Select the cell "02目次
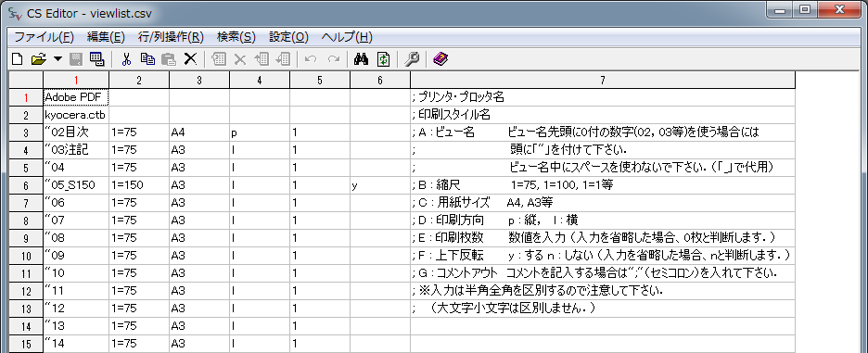The width and height of the screenshot is (868, 353). click(x=76, y=132)
